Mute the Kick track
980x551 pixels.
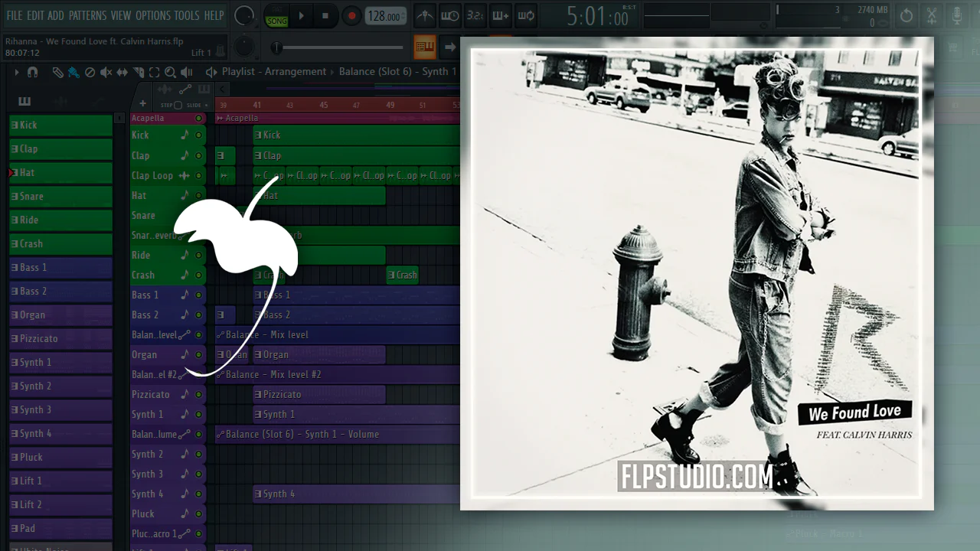point(199,135)
